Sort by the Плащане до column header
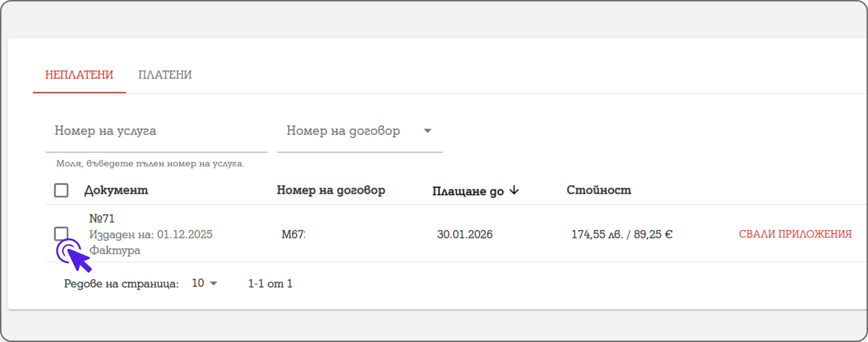The width and height of the screenshot is (868, 342). click(468, 191)
